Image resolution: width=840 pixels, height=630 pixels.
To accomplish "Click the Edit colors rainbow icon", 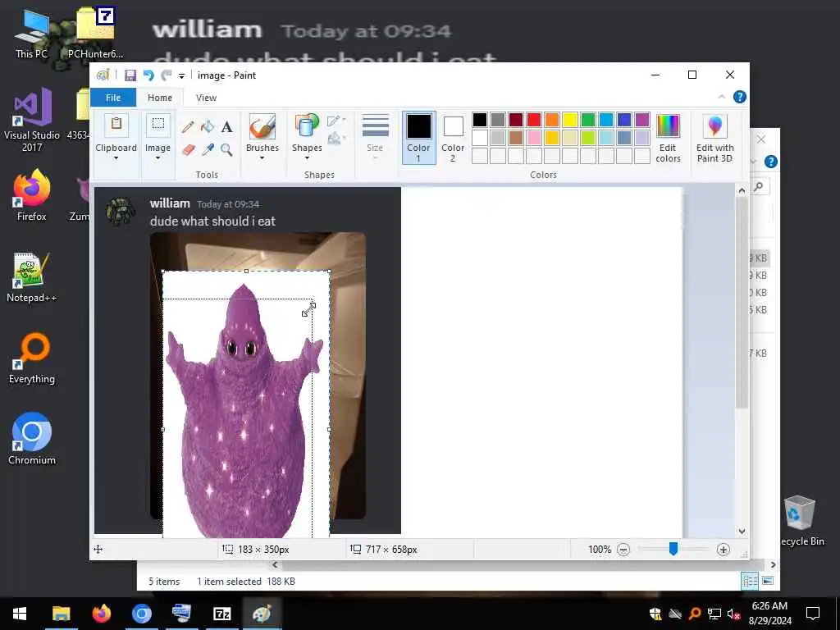I will tap(668, 126).
